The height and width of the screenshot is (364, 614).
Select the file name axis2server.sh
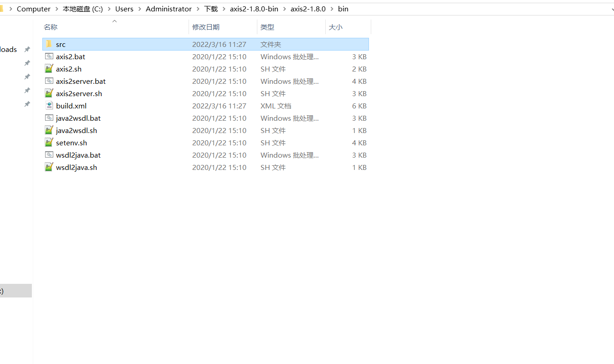[x=79, y=93]
